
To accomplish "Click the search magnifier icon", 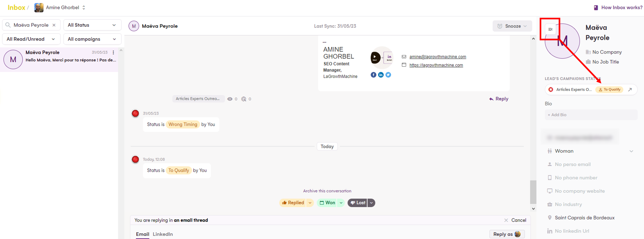I will point(8,25).
